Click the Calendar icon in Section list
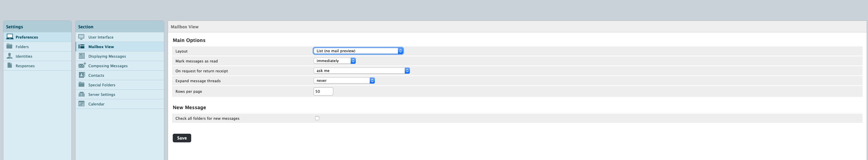The height and width of the screenshot is (160, 868). coord(82,104)
